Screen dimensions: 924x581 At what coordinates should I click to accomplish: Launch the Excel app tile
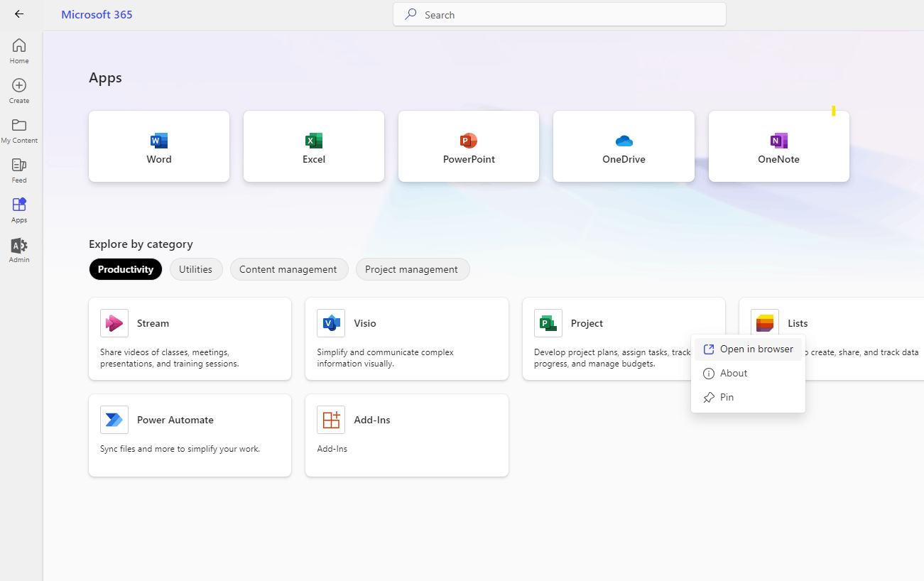(314, 146)
